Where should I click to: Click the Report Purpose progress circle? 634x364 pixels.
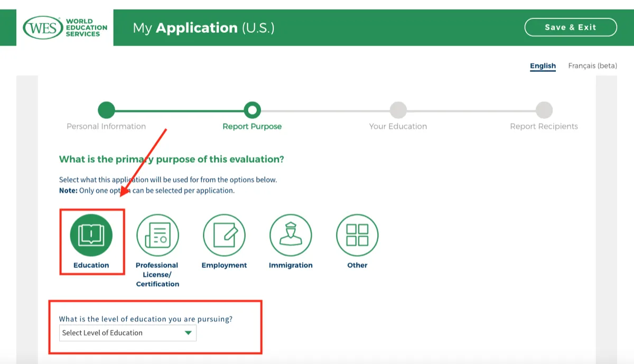coord(252,110)
